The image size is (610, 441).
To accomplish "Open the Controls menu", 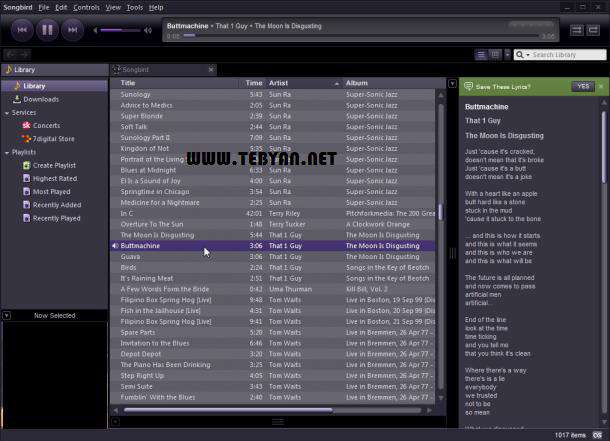I will (x=86, y=7).
